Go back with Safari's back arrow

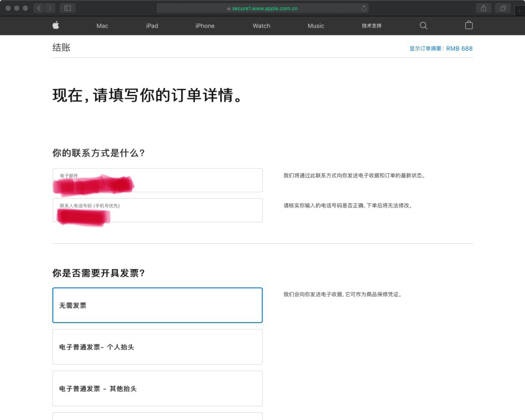(39, 8)
